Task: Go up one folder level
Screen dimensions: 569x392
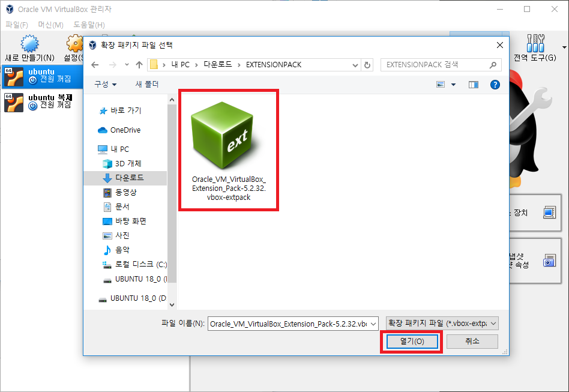Action: pyautogui.click(x=139, y=65)
